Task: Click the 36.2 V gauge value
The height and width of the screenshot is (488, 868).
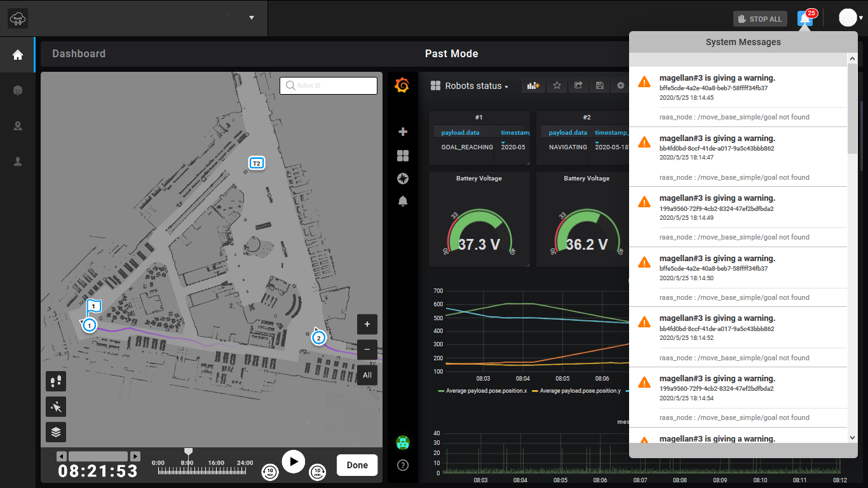Action: click(587, 245)
